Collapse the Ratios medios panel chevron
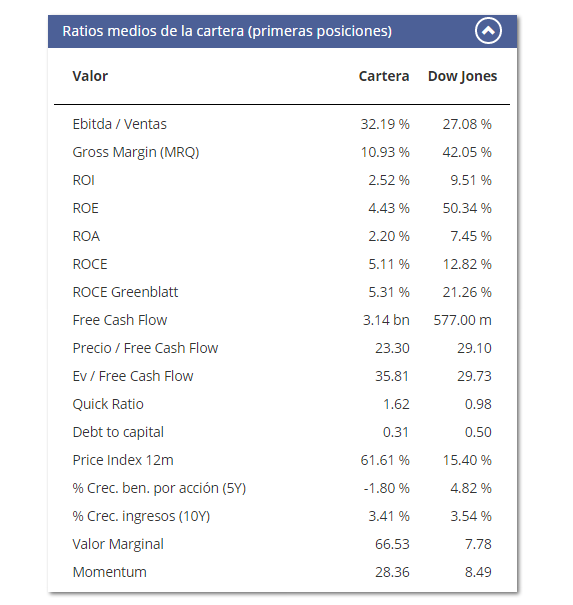This screenshot has height=605, width=573. point(488,30)
